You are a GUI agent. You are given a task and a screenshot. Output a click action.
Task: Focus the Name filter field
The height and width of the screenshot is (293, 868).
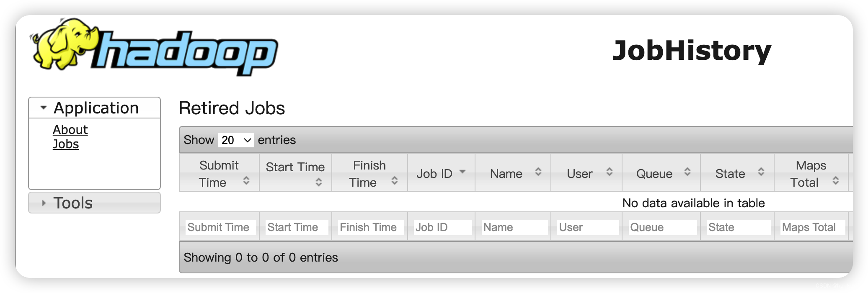(514, 227)
